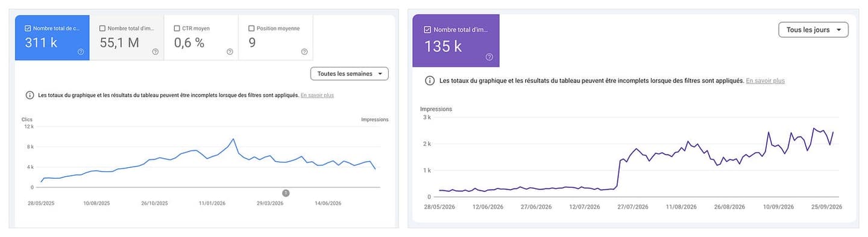Uncheck the blue 311 k clicks checkbox
This screenshot has height=237, width=868.
click(28, 28)
